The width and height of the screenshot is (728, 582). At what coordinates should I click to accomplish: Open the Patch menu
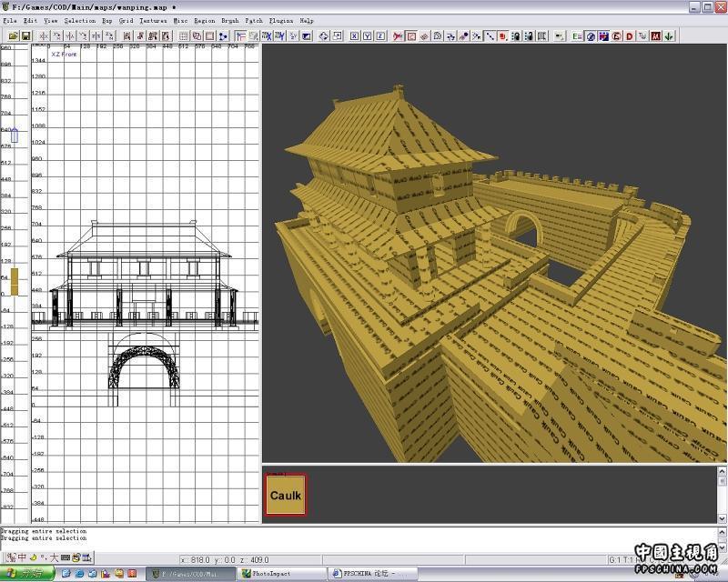[x=254, y=19]
